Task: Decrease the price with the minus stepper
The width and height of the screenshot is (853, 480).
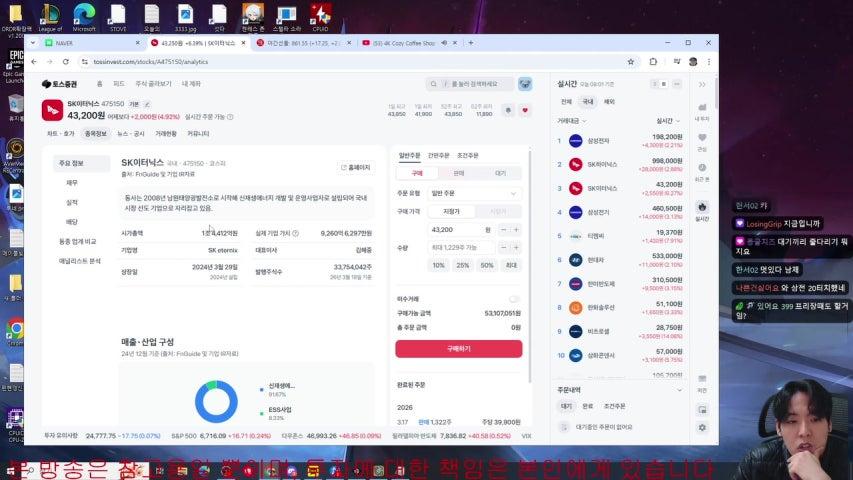Action: click(503, 230)
